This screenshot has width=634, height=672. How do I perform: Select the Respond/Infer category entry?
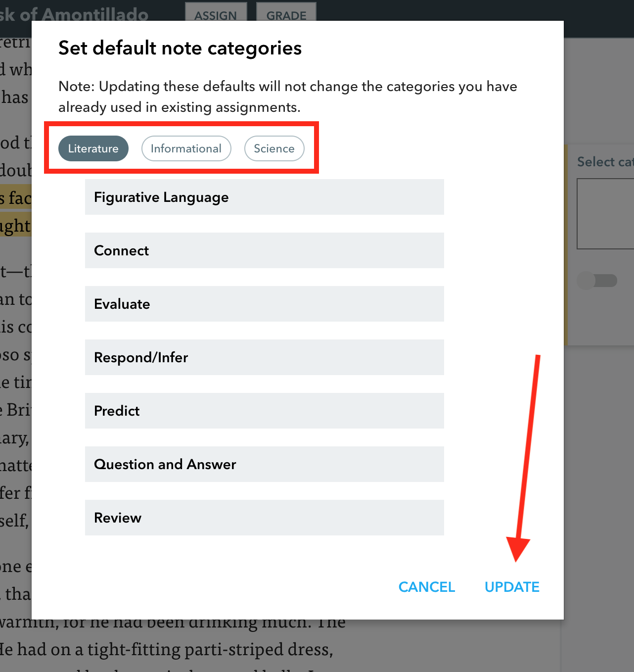[x=264, y=357]
